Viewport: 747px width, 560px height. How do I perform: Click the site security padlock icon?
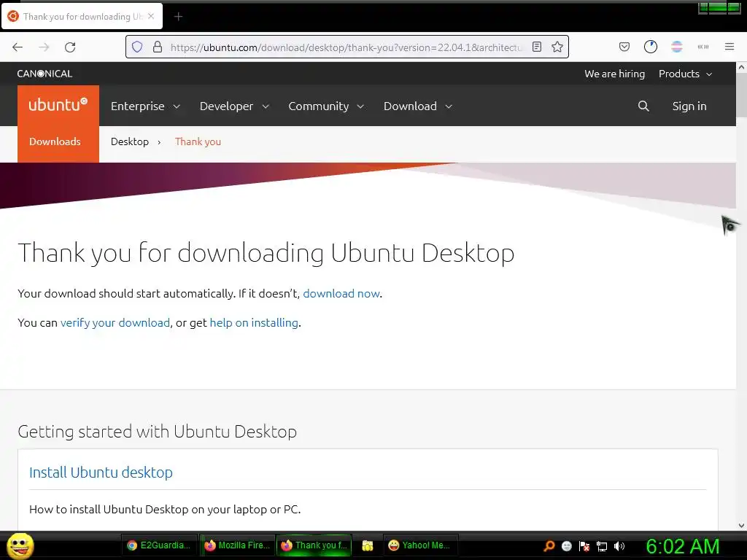tap(158, 47)
